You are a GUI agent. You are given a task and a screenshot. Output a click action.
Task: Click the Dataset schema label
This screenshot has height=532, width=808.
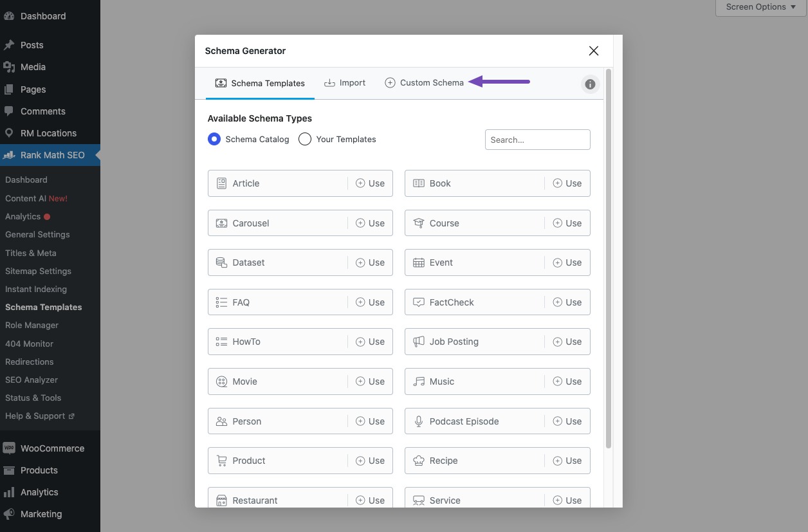(249, 262)
